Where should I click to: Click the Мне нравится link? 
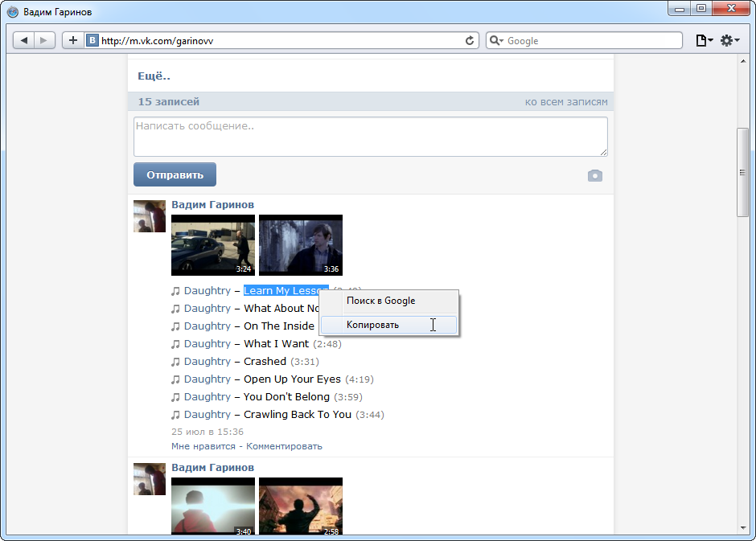(203, 446)
